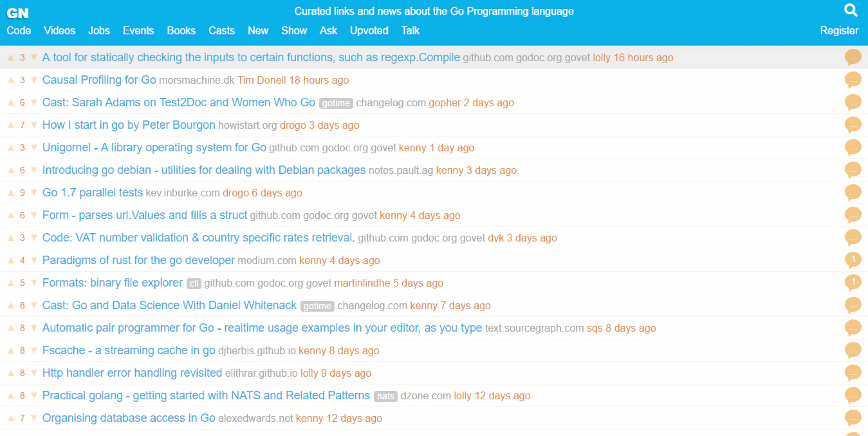
Task: Click the nats tag on the NATS story
Action: click(385, 396)
